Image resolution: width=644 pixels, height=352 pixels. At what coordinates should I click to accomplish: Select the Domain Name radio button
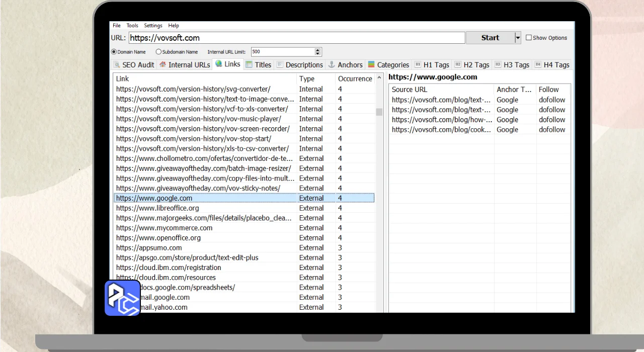(114, 52)
